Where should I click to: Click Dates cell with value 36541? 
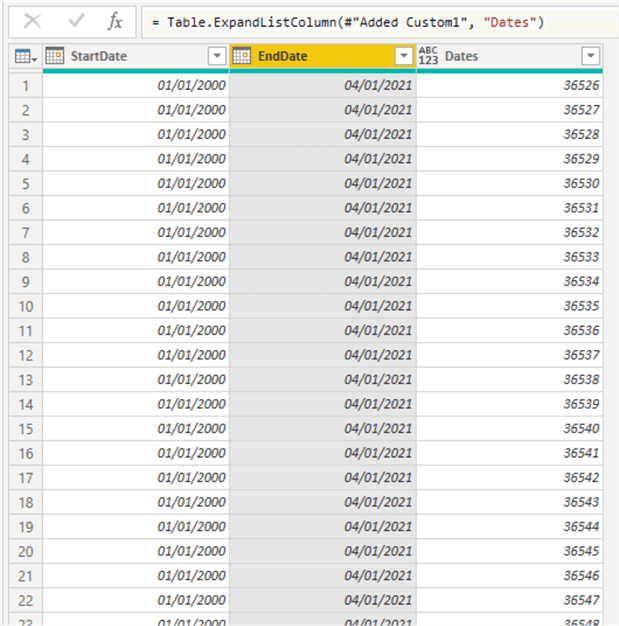510,453
